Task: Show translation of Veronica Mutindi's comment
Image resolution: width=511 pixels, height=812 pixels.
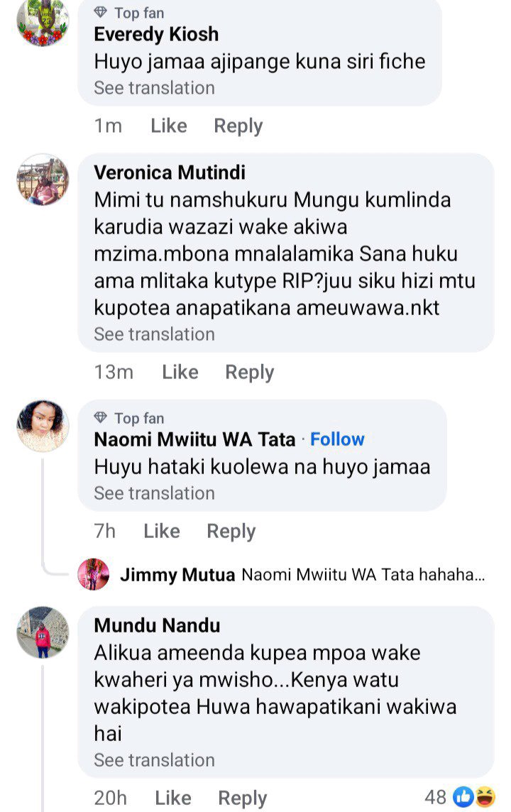Action: coord(154,334)
